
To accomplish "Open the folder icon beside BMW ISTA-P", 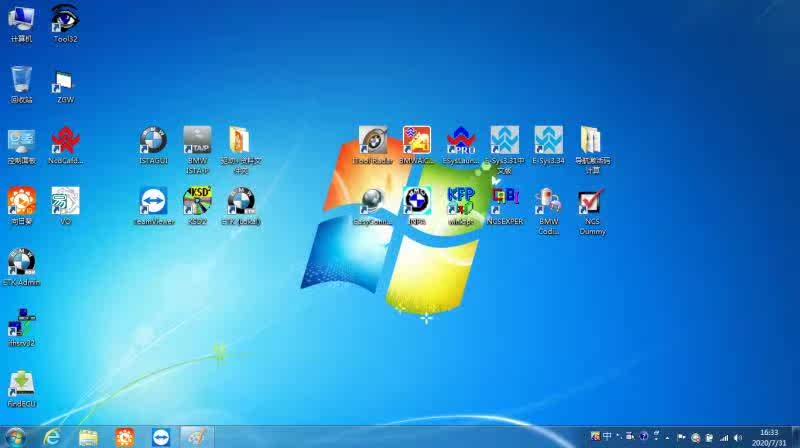I will coord(241,150).
